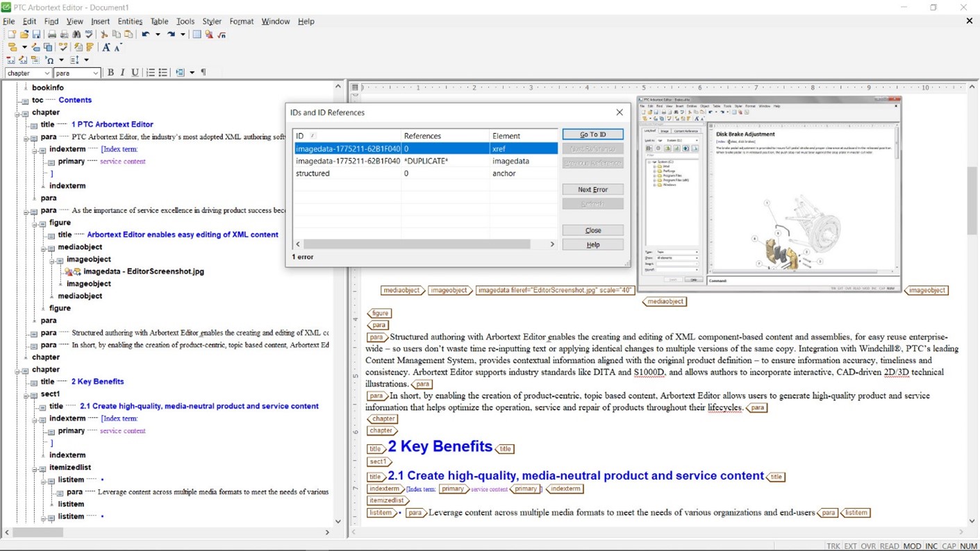Insert an equation with the square-root icon

222,35
